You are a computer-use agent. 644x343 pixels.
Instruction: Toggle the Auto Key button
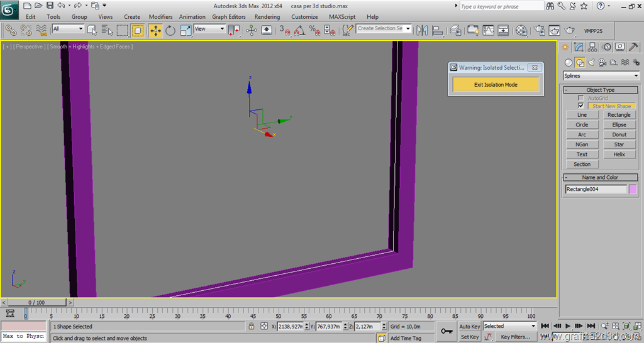469,327
